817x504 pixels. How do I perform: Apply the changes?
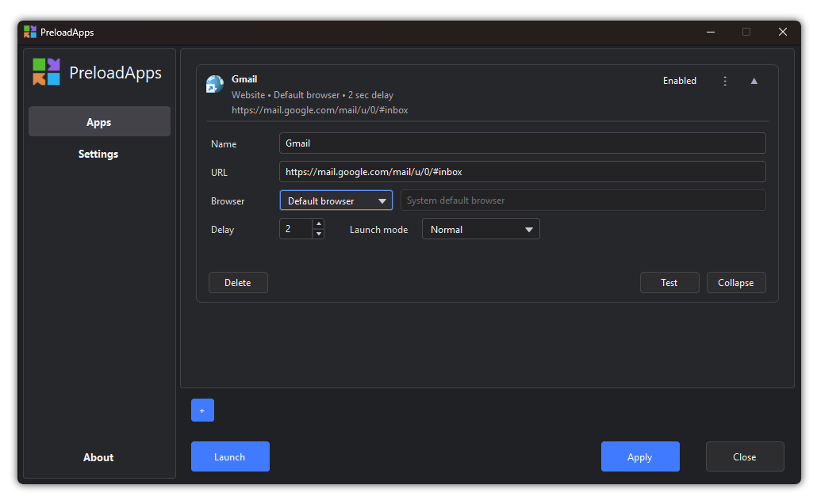coord(640,456)
